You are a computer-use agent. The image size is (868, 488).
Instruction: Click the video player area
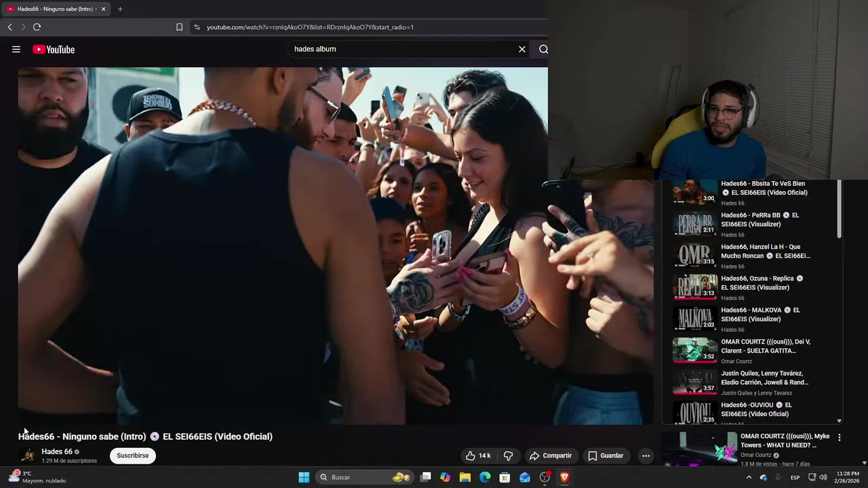tap(336, 245)
